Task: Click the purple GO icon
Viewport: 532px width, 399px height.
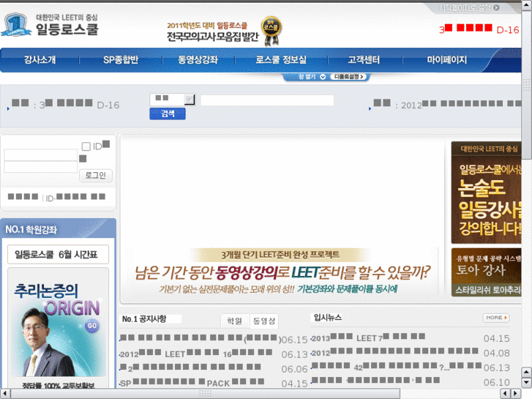Action: click(x=92, y=326)
